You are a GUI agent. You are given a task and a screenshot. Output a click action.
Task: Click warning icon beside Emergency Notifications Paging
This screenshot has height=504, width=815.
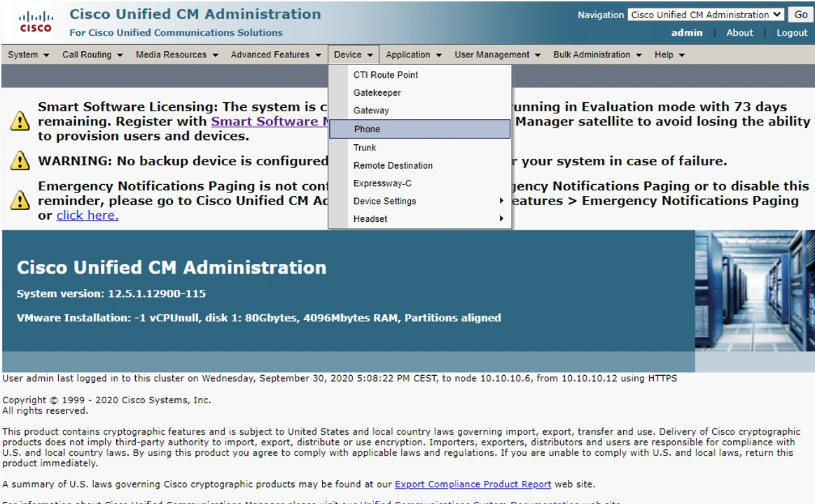pyautogui.click(x=20, y=200)
